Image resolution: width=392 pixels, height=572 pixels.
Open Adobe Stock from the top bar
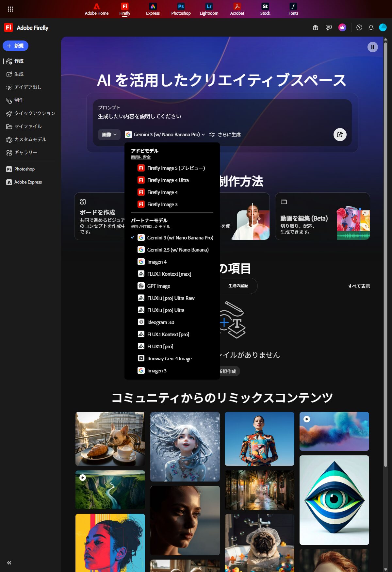click(x=265, y=9)
